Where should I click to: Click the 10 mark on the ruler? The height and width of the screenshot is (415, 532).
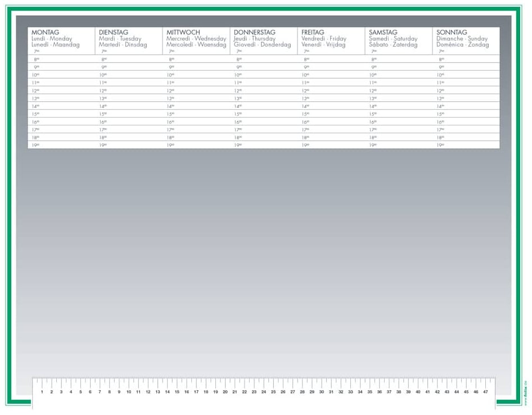coord(128,392)
